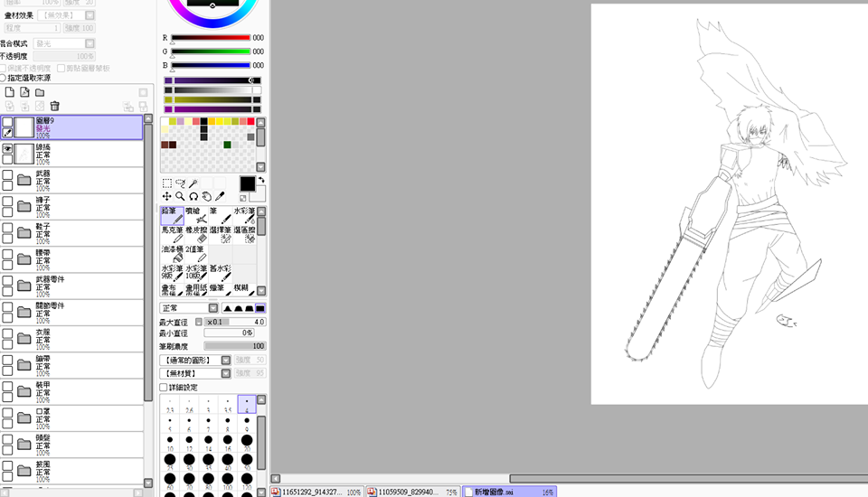Viewport: 868px width, 497px height.
Task: Show the 武器 folder layer
Action: [x=7, y=175]
